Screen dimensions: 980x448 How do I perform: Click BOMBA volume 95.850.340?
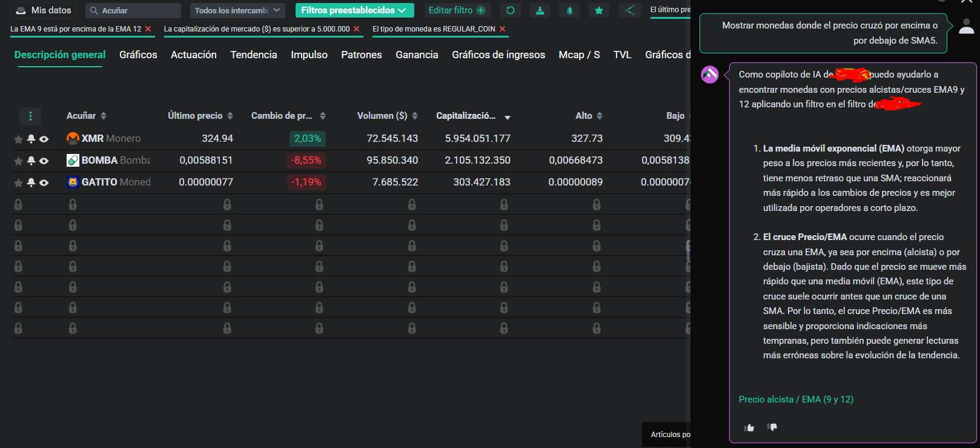(x=392, y=160)
